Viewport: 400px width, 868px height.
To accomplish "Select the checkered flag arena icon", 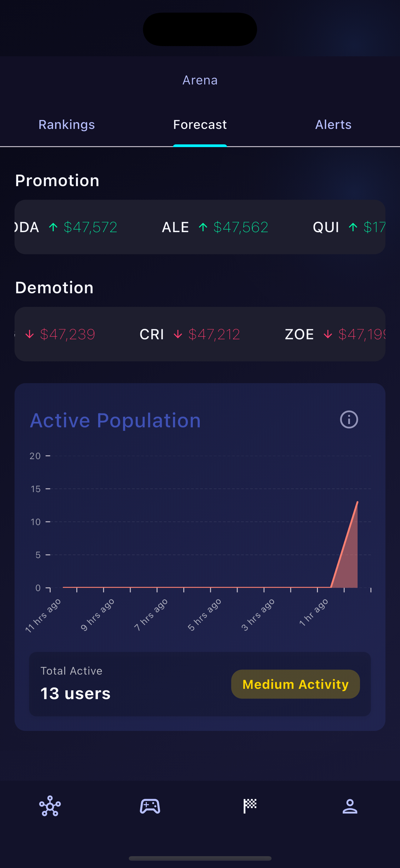I will pos(250,806).
